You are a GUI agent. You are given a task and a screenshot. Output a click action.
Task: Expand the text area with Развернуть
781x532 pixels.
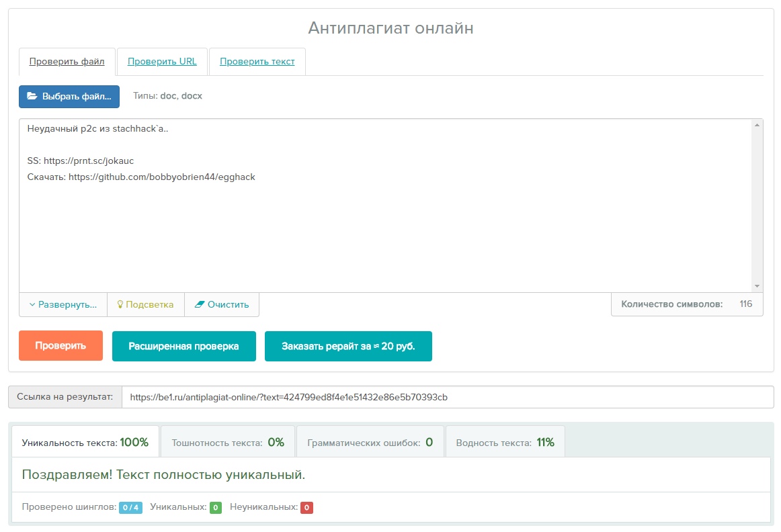point(63,304)
